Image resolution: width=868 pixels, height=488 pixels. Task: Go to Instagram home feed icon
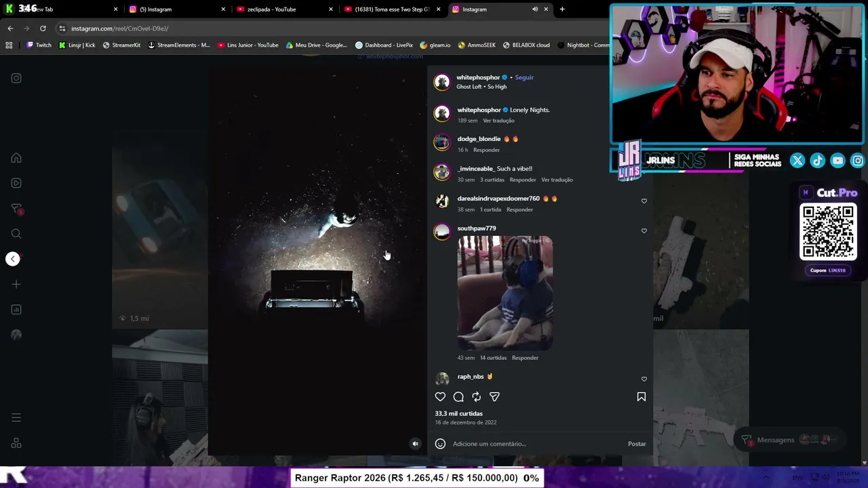[x=16, y=158]
